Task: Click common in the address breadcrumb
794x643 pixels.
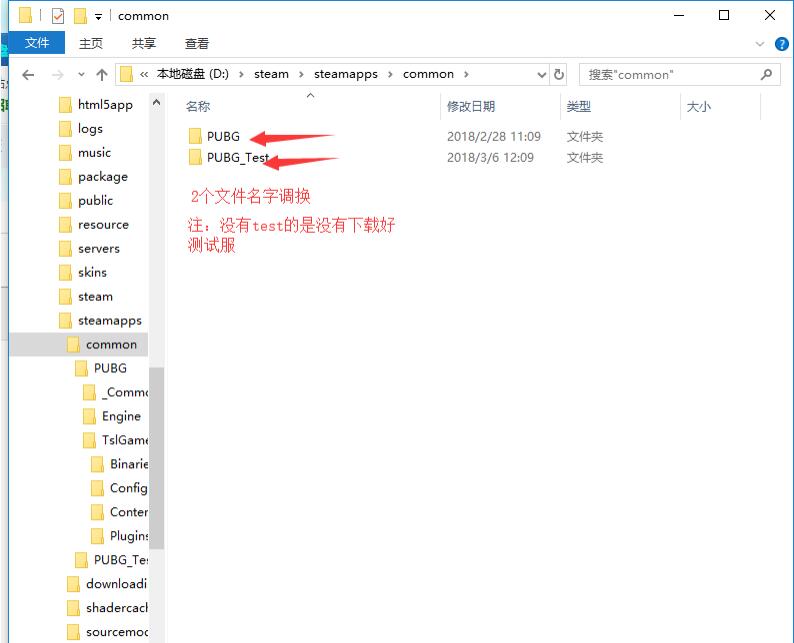Action: point(428,74)
